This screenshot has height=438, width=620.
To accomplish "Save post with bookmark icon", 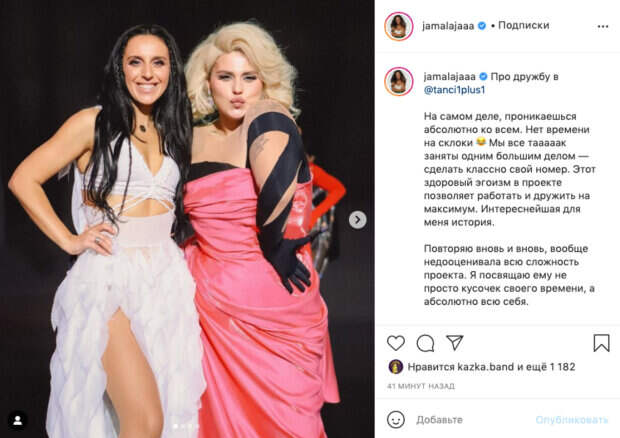I will 601,343.
